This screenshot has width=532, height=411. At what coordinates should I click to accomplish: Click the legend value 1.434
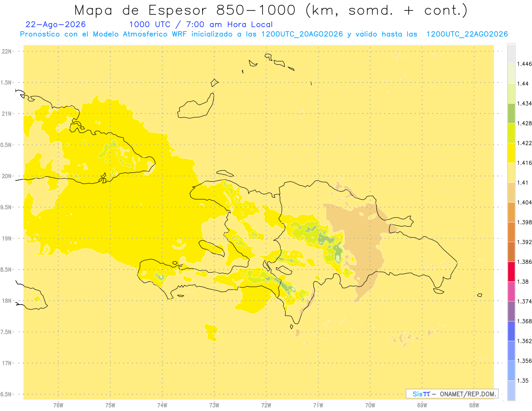(524, 103)
